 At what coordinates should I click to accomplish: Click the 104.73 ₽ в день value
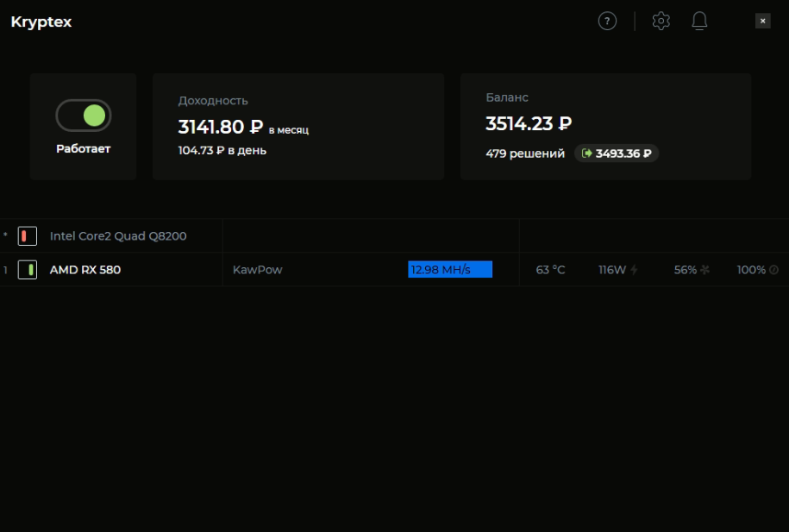[222, 151]
